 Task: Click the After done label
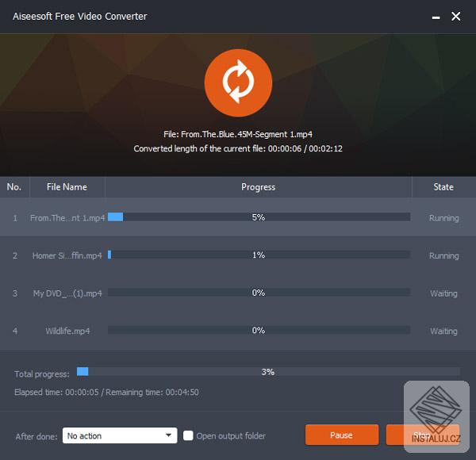(x=36, y=436)
